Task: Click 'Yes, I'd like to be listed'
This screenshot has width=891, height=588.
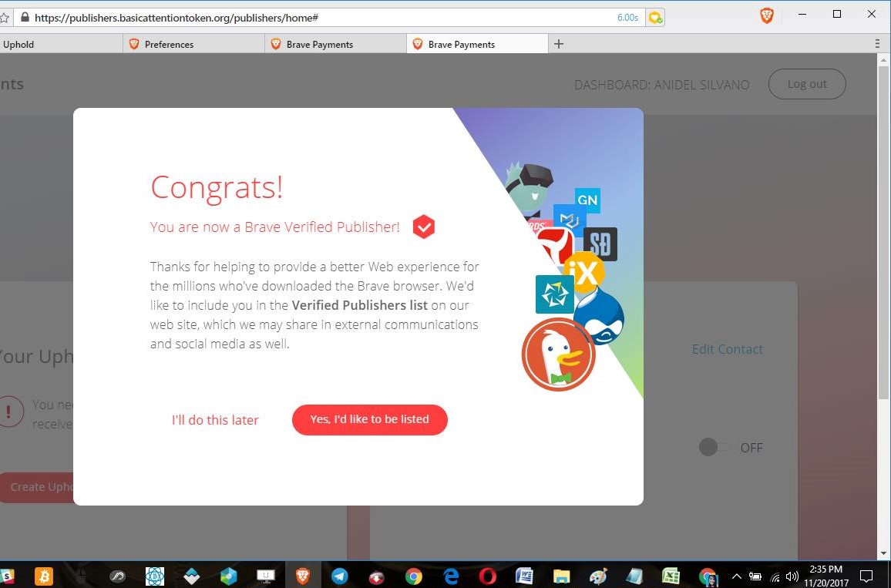Action: pyautogui.click(x=370, y=419)
